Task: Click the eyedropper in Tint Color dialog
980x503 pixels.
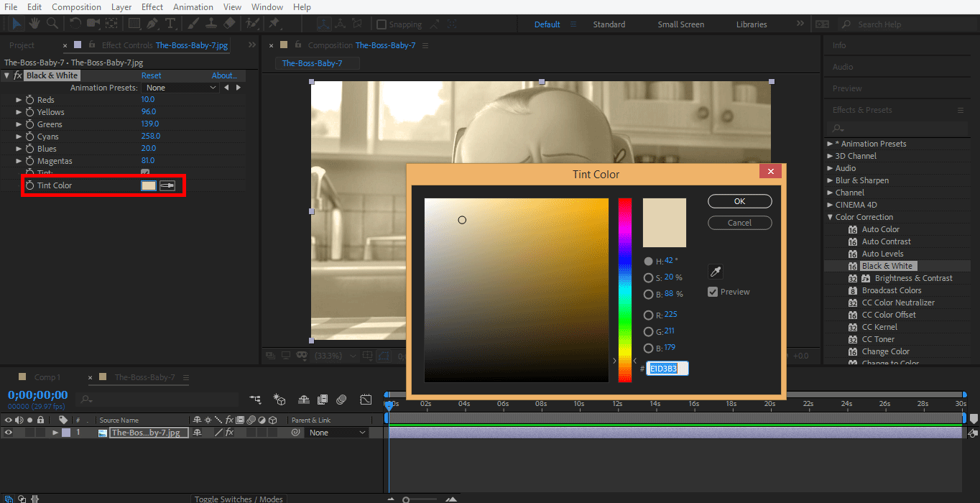Action: point(715,272)
